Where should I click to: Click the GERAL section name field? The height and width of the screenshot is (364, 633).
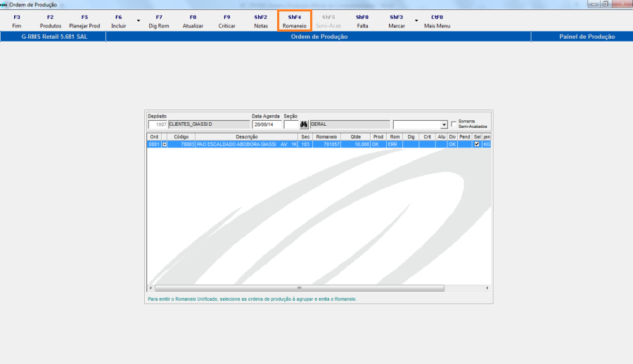350,124
